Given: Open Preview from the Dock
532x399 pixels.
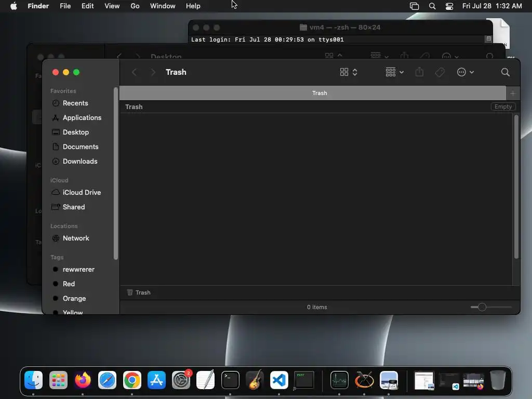Looking at the screenshot, I should point(389,380).
